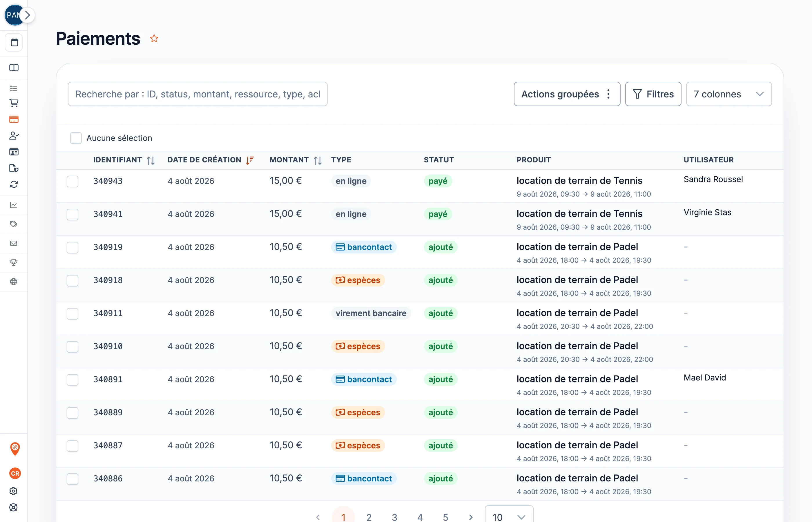This screenshot has height=522, width=812.
Task: Click the bancontact badge on payment 340891
Action: pyautogui.click(x=364, y=379)
